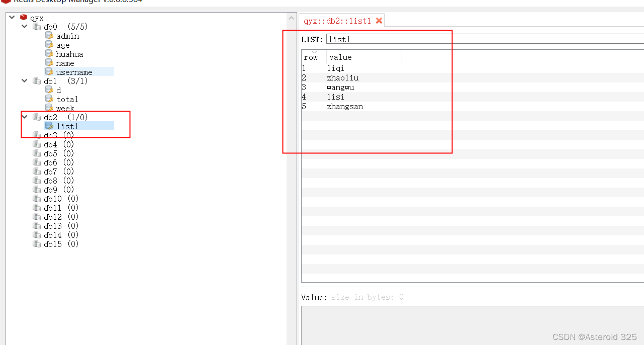
Task: Click the key icon beside huahua
Action: 49,54
